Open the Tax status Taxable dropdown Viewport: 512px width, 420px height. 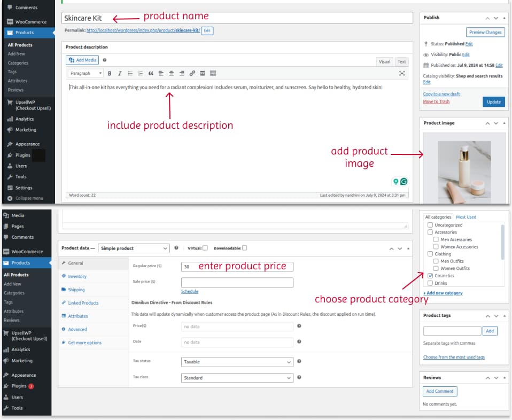pos(237,362)
